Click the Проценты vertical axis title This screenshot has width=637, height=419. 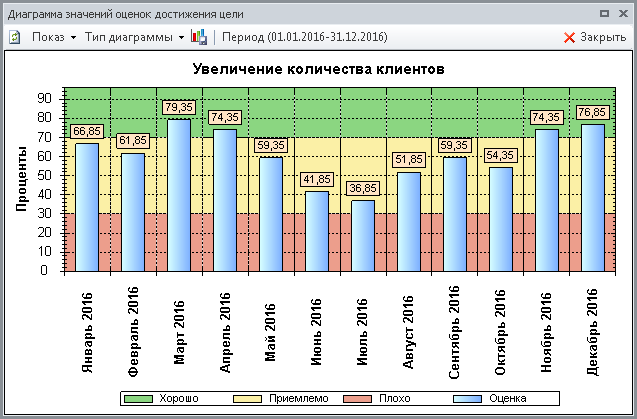coord(21,178)
